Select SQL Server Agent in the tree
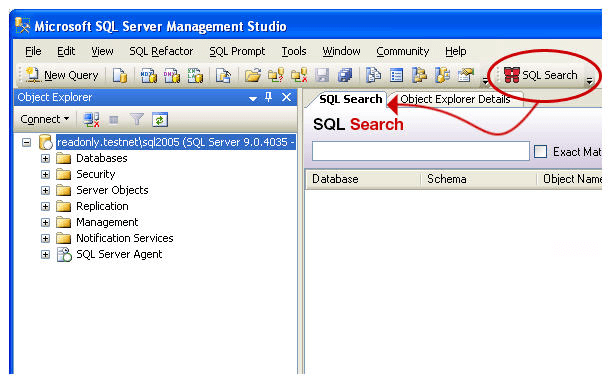Image resolution: width=608 pixels, height=382 pixels. 119,254
